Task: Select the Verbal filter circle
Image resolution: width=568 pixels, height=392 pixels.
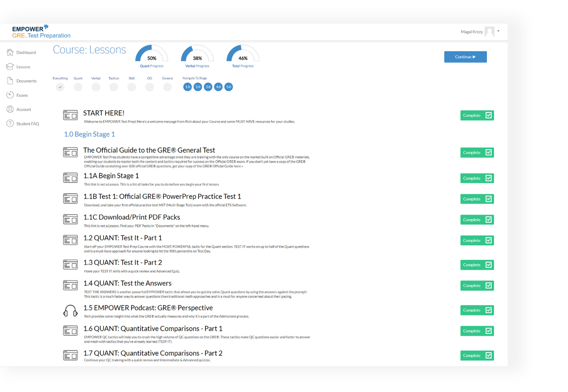Action: click(x=96, y=87)
